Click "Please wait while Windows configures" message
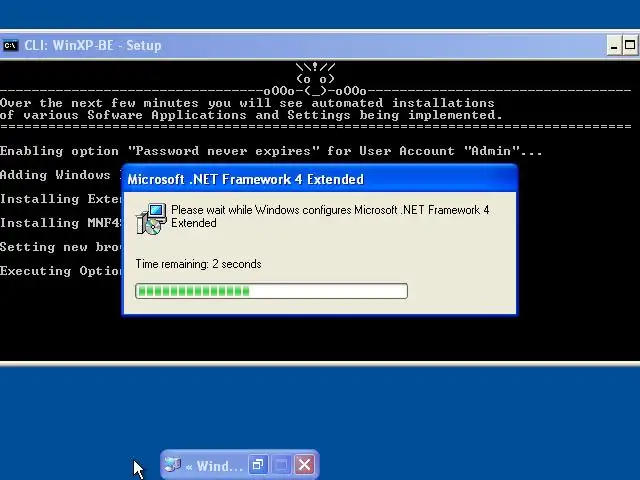 (x=330, y=216)
